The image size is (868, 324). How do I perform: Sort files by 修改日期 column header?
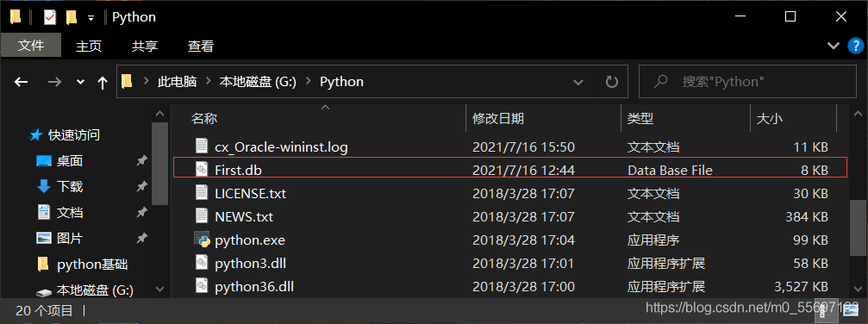point(497,118)
